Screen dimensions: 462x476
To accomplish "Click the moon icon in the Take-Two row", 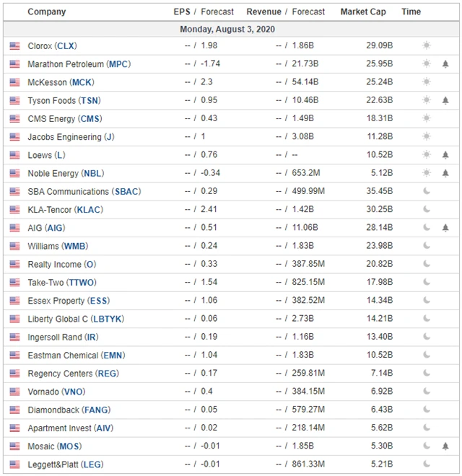I will coord(427,282).
